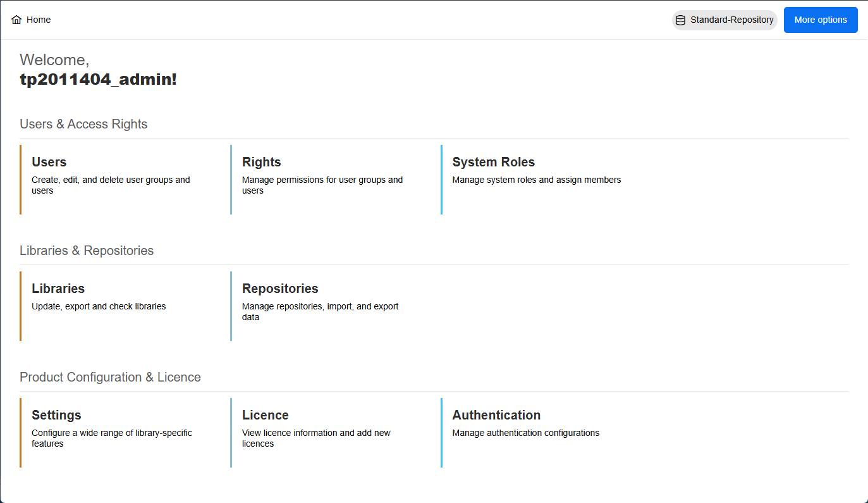
Task: Go to System Roles
Action: coord(493,162)
